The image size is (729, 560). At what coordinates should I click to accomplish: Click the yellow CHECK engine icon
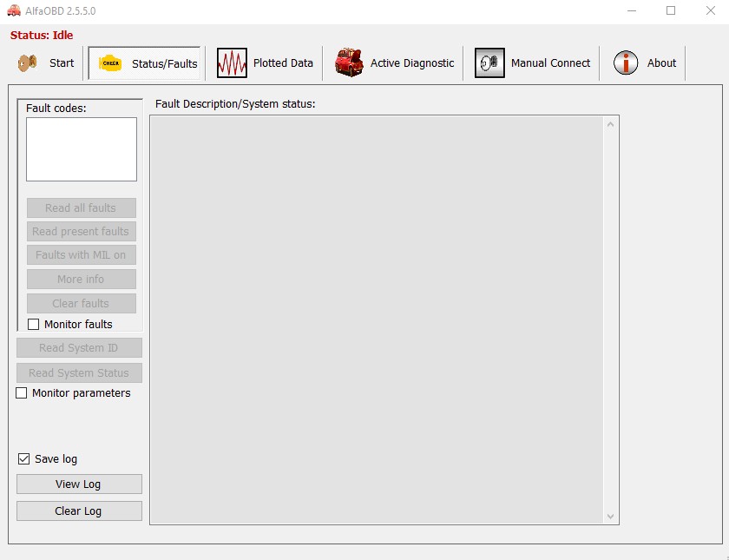tap(110, 63)
